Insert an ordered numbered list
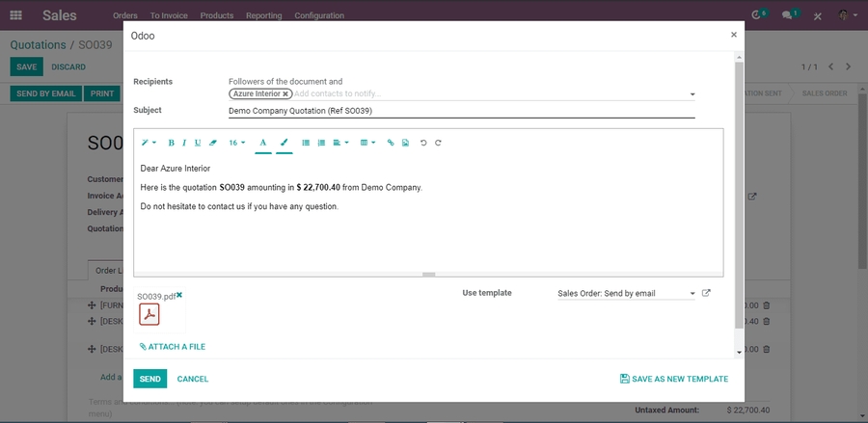The image size is (868, 423). point(321,143)
